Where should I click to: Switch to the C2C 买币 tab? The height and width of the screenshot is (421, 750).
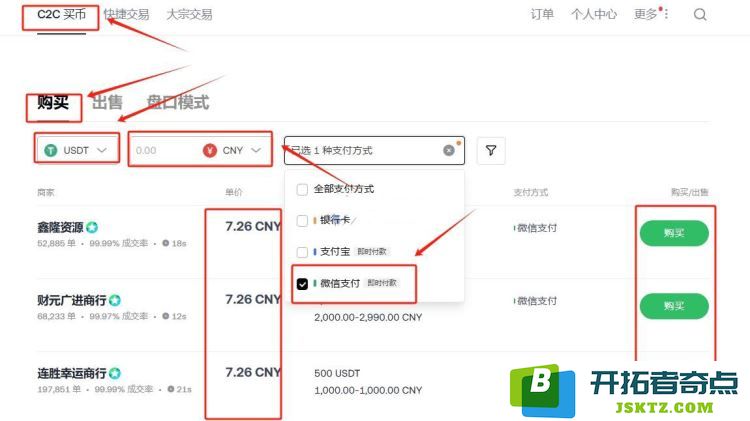pyautogui.click(x=61, y=14)
